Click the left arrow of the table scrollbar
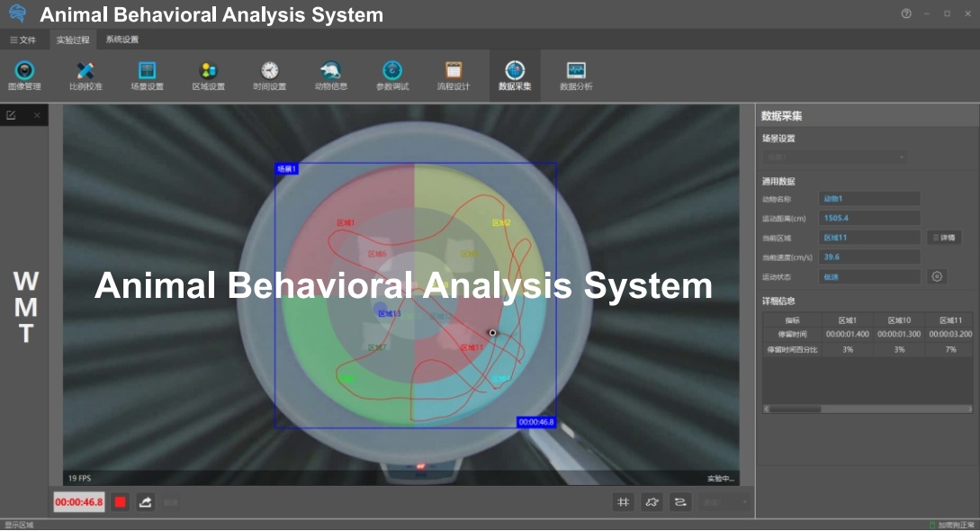The height and width of the screenshot is (531, 980). 766,409
